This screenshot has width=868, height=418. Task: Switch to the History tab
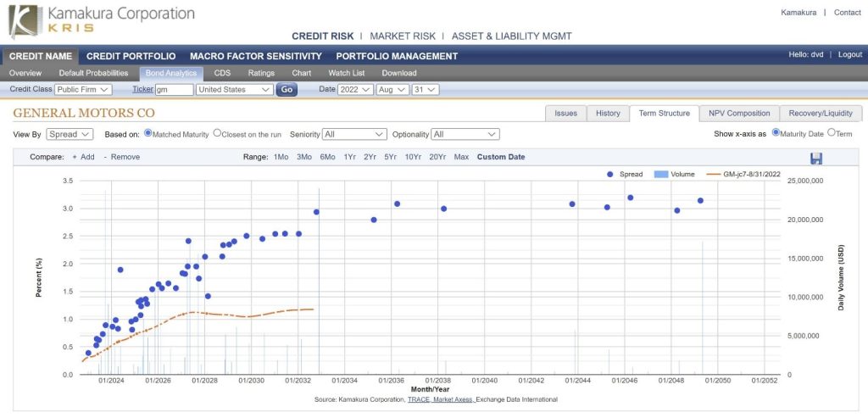point(608,114)
